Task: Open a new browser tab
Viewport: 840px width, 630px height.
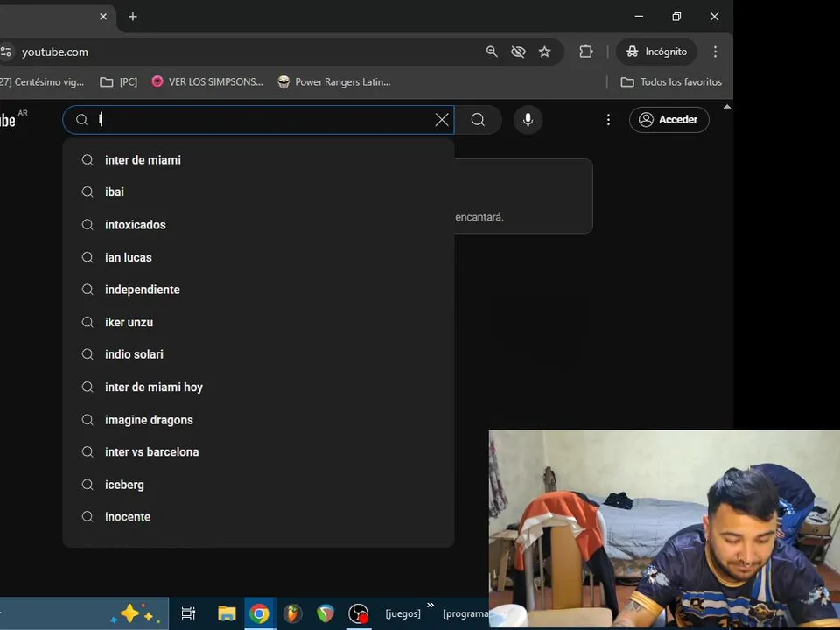Action: click(x=133, y=17)
